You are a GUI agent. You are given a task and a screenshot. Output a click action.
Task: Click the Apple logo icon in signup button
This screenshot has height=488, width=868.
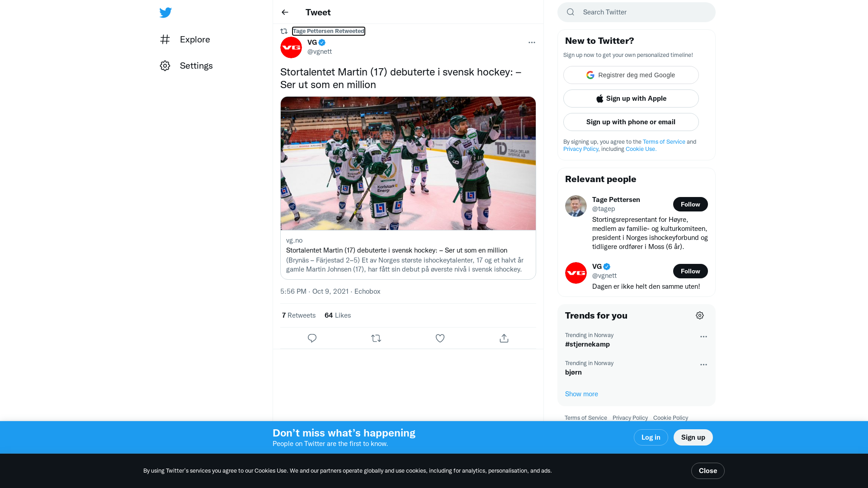tap(600, 99)
